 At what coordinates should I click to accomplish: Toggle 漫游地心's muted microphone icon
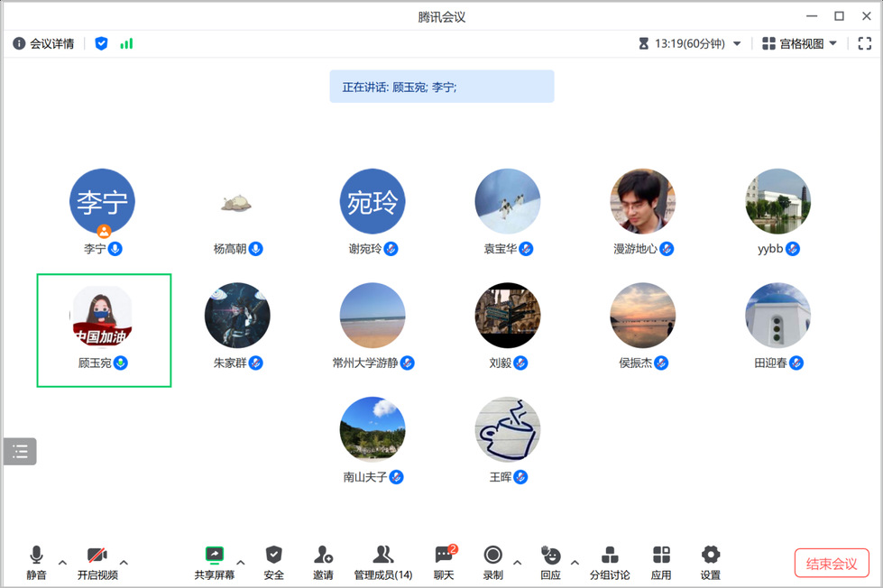tap(667, 248)
